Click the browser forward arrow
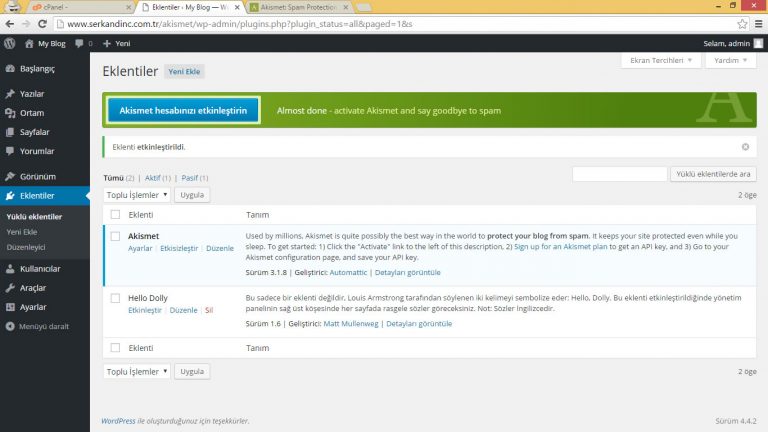Image resolution: width=768 pixels, height=432 pixels. [x=26, y=24]
